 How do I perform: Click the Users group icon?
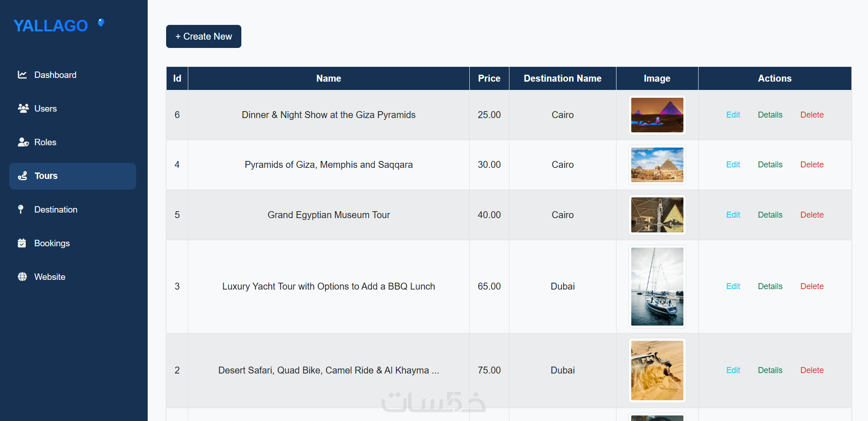tap(23, 108)
